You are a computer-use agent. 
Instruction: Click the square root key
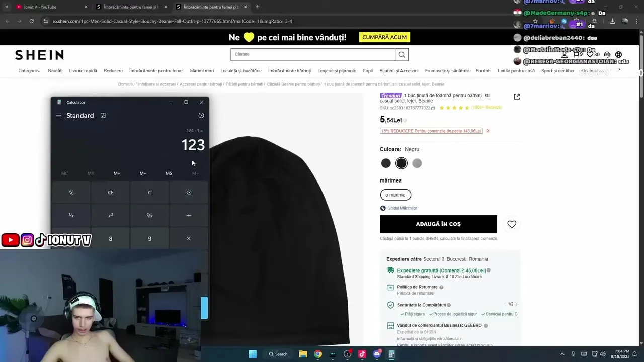149,215
